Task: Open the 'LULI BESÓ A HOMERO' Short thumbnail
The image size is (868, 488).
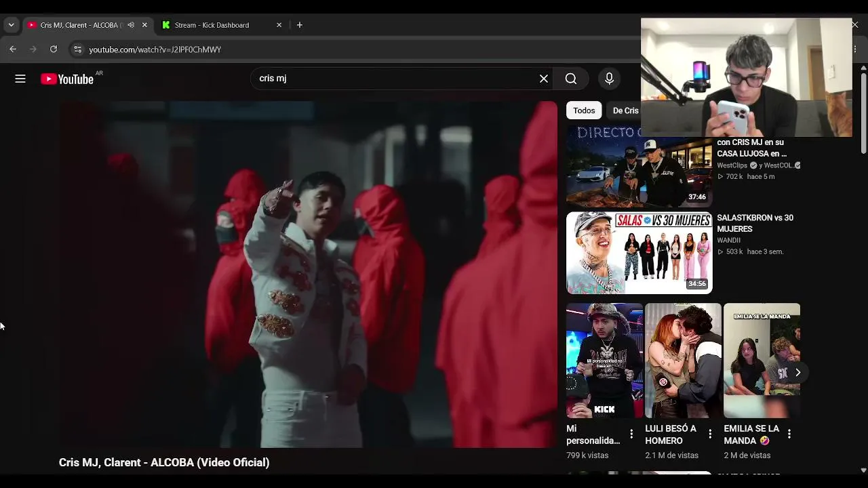Action: [683, 361]
